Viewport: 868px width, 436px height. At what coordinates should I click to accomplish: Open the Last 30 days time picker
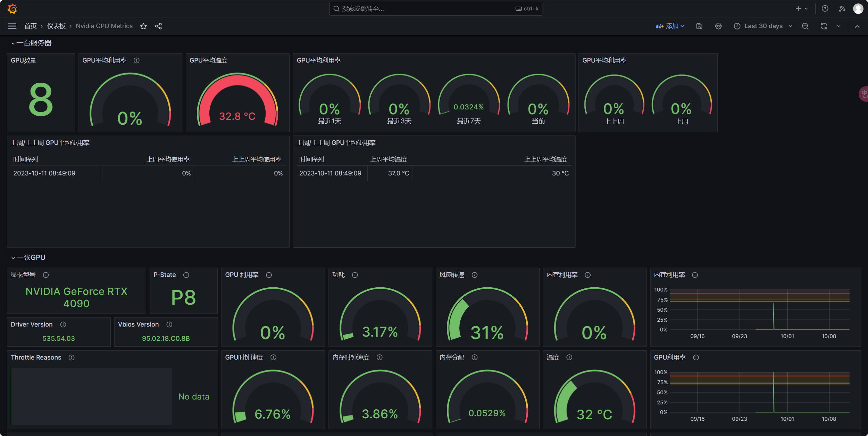[763, 26]
